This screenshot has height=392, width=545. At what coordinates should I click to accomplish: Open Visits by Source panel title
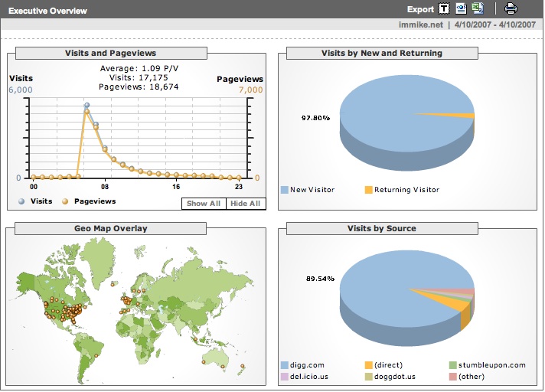click(x=382, y=228)
